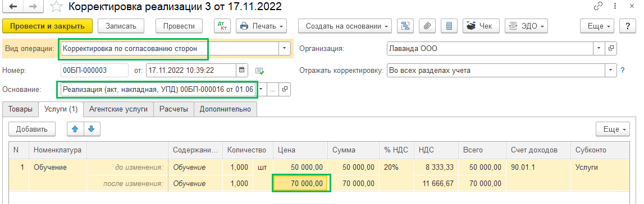The height and width of the screenshot is (204, 644).
Task: Click the Организация field Лаванда ООО
Action: 490,48
